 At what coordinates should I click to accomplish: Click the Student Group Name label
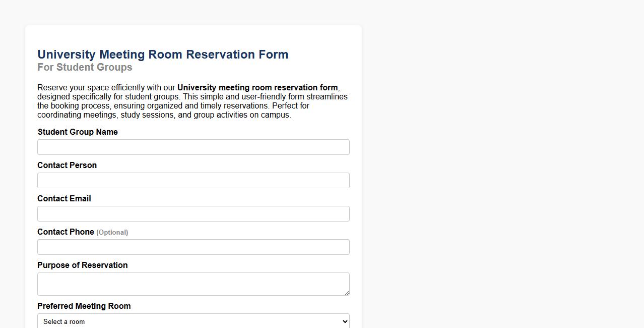(x=77, y=132)
